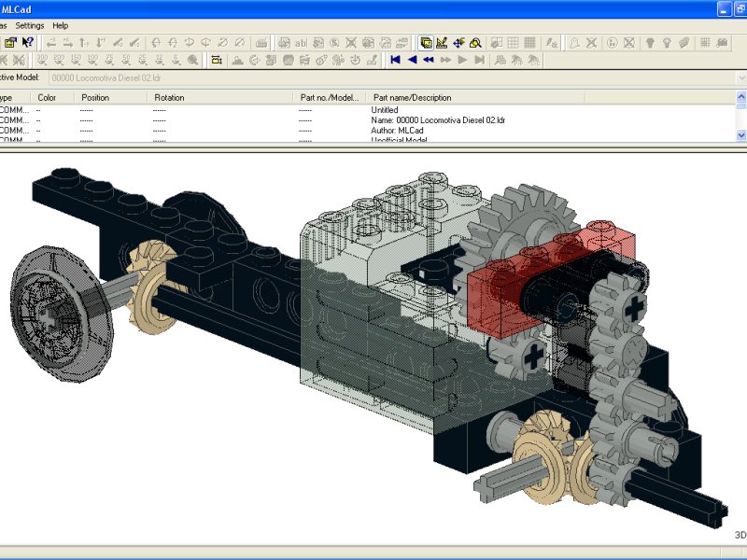Open the Help menu

point(61,25)
